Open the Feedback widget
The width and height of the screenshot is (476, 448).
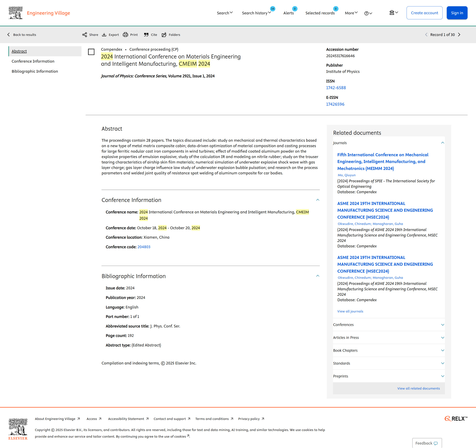click(427, 443)
